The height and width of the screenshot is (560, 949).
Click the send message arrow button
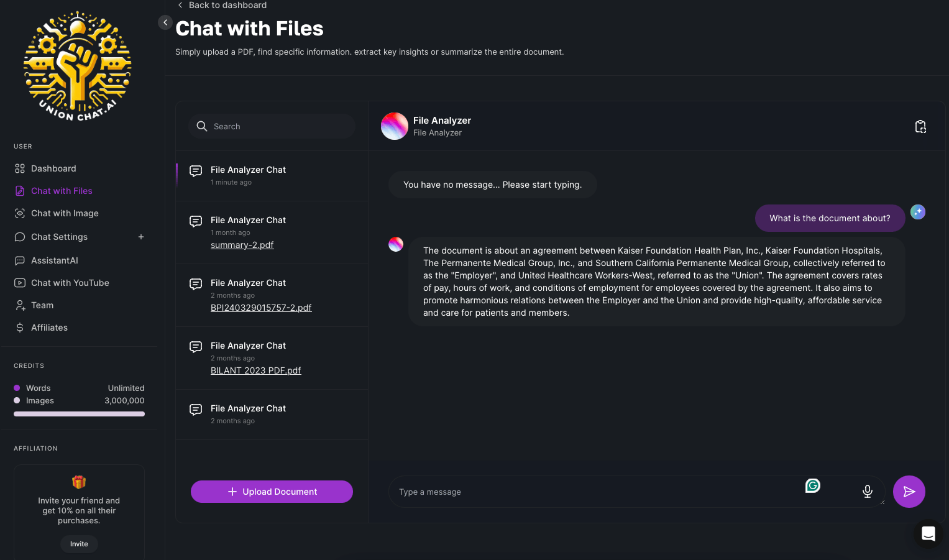[909, 492]
